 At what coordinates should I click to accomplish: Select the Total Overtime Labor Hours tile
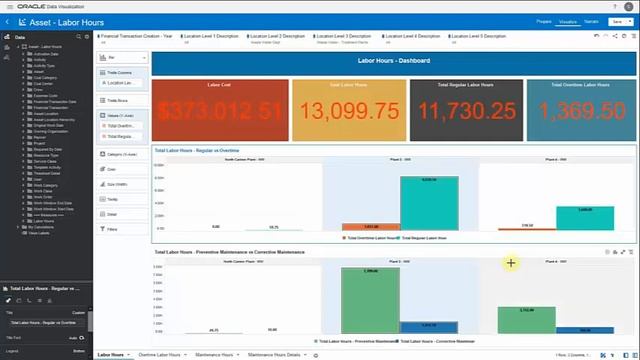pyautogui.click(x=581, y=110)
